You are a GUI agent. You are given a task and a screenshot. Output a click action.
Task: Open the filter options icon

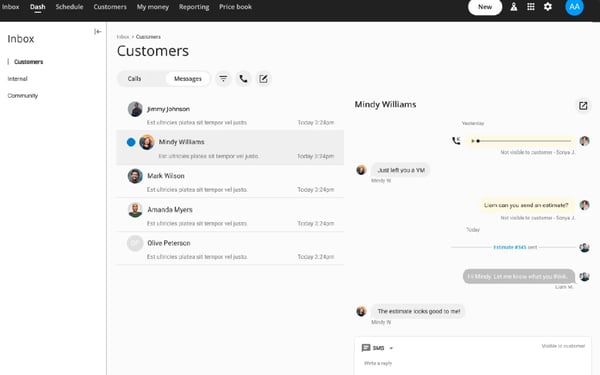click(x=223, y=79)
